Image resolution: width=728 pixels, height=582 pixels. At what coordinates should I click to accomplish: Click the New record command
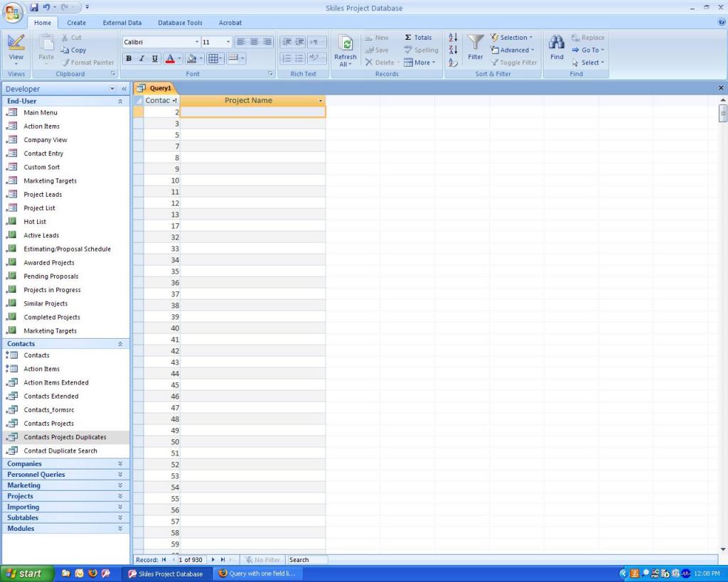click(x=377, y=38)
